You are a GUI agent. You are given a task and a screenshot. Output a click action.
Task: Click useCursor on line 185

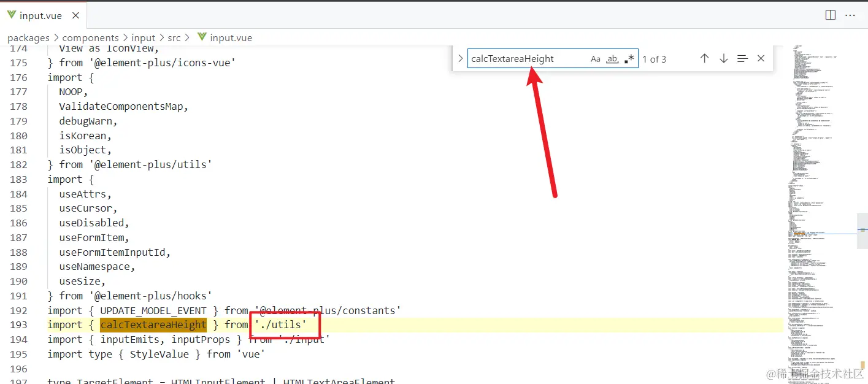point(85,209)
